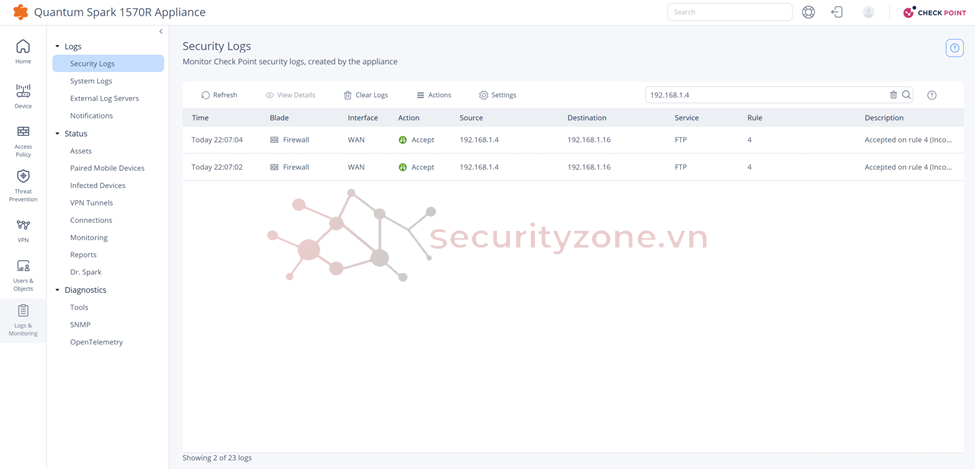The height and width of the screenshot is (469, 975).
Task: Click the Firewall blade icon in 22:07:04 row
Action: pos(274,140)
